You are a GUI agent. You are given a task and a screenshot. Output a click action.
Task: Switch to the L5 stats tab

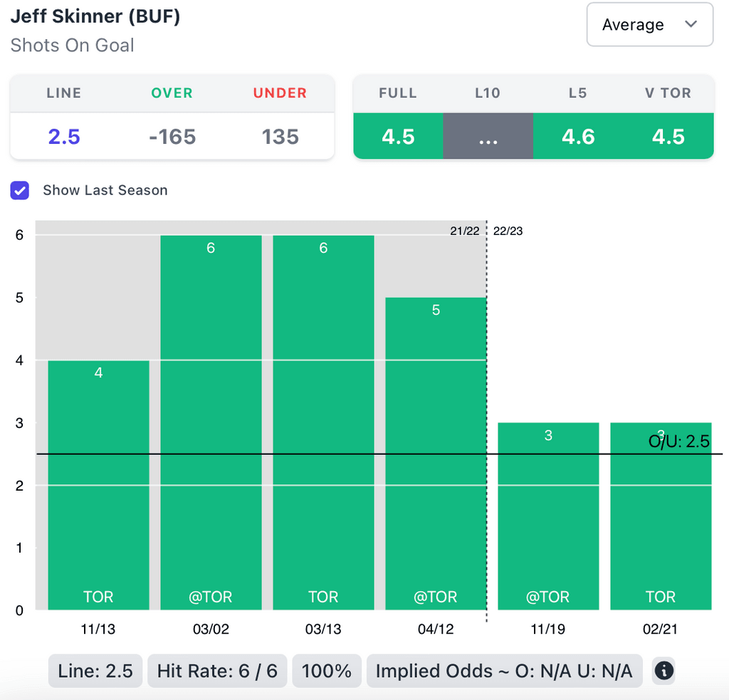578,136
